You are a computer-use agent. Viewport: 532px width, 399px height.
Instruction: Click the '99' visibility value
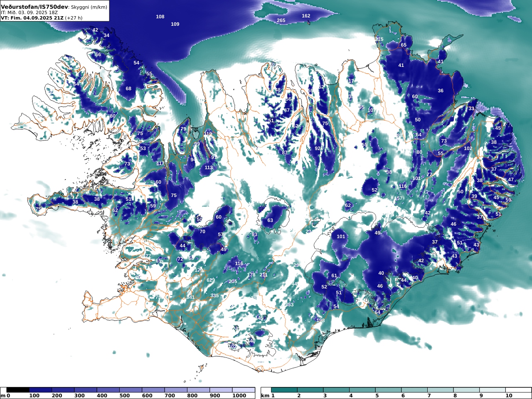pyautogui.click(x=197, y=144)
